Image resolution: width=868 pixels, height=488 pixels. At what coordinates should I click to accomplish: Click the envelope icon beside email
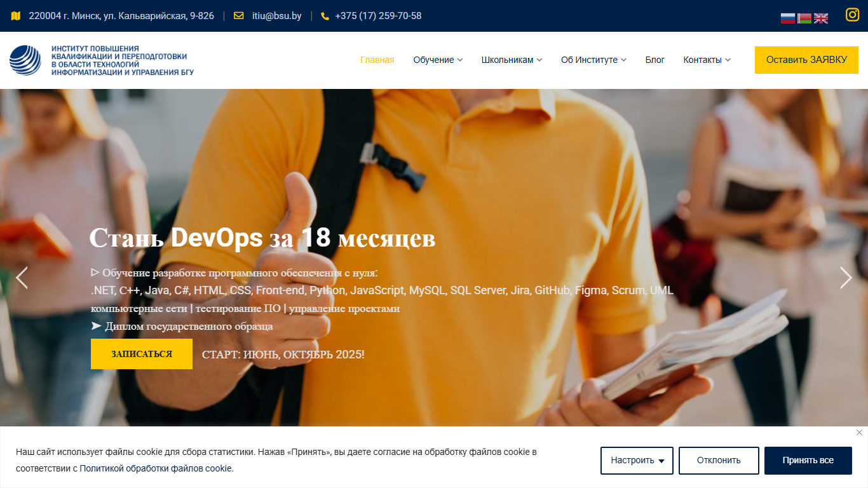coord(239,16)
